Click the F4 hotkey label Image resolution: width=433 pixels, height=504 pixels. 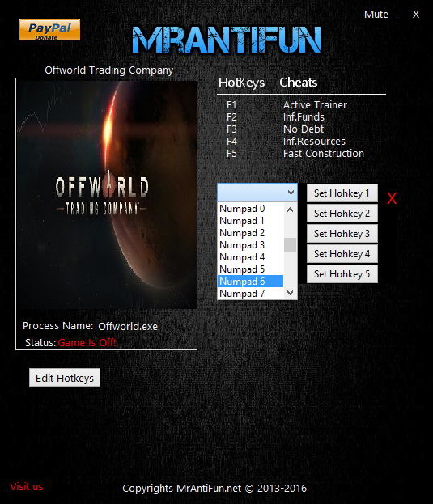click(231, 142)
